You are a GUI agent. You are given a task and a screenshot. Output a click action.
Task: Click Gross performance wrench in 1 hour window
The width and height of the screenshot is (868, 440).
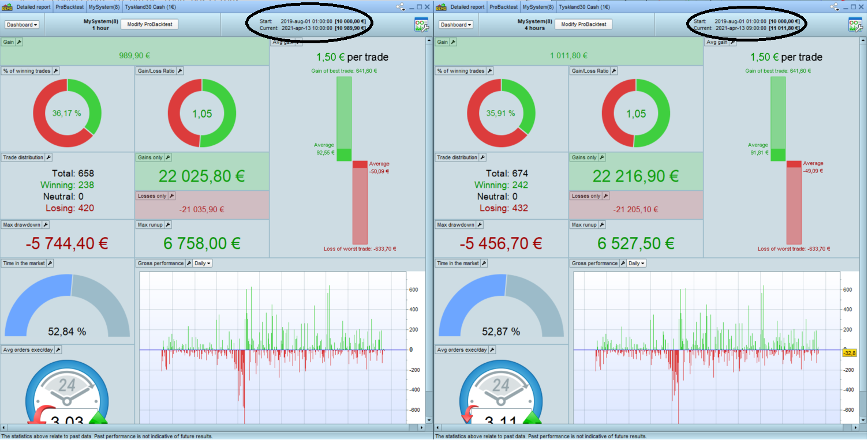point(188,263)
